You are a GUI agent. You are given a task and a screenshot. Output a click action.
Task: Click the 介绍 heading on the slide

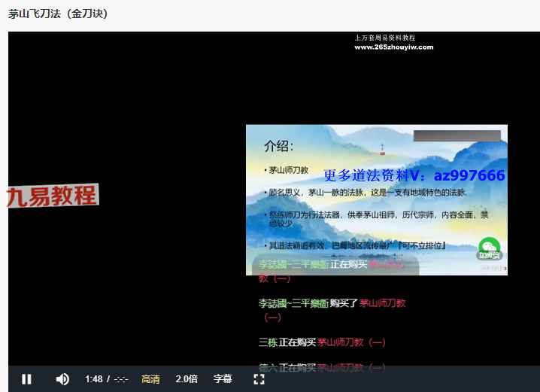pos(279,146)
